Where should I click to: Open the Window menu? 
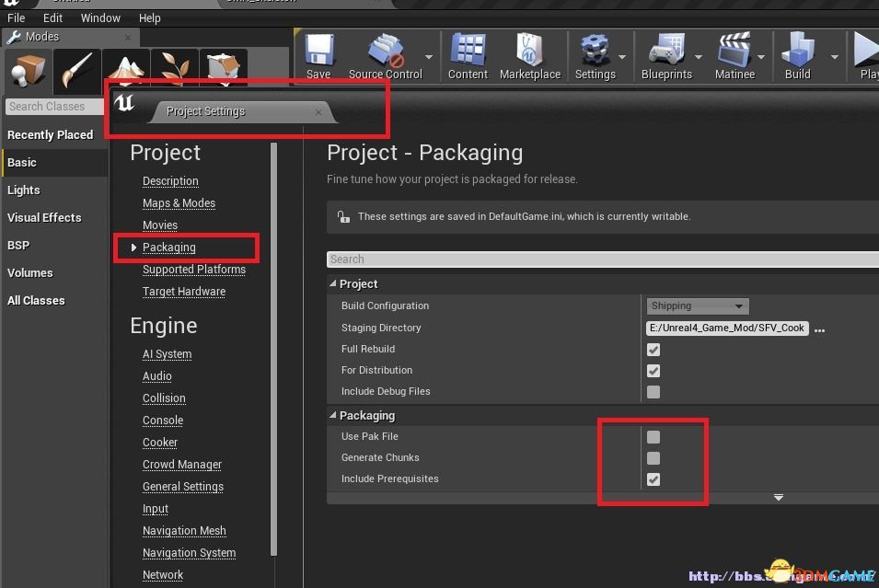[100, 17]
